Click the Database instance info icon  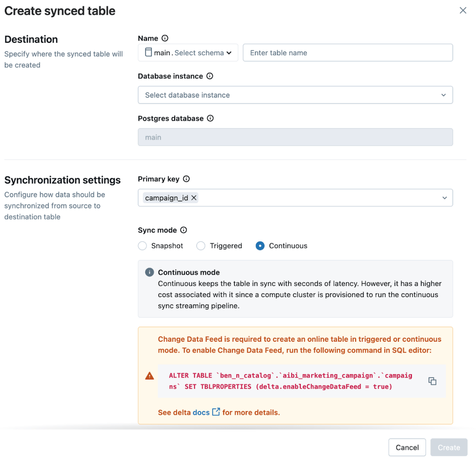pyautogui.click(x=209, y=76)
